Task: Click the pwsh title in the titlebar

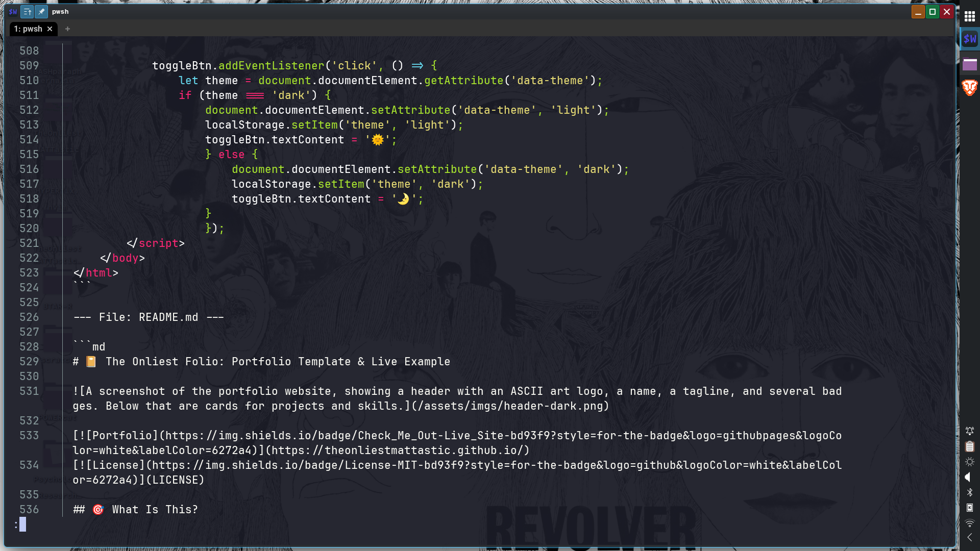Action: [x=60, y=11]
